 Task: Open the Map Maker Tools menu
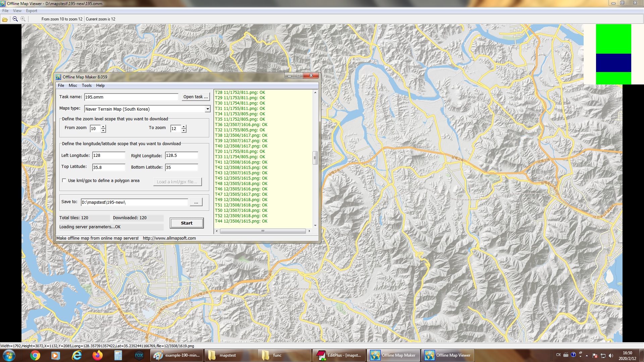point(87,85)
